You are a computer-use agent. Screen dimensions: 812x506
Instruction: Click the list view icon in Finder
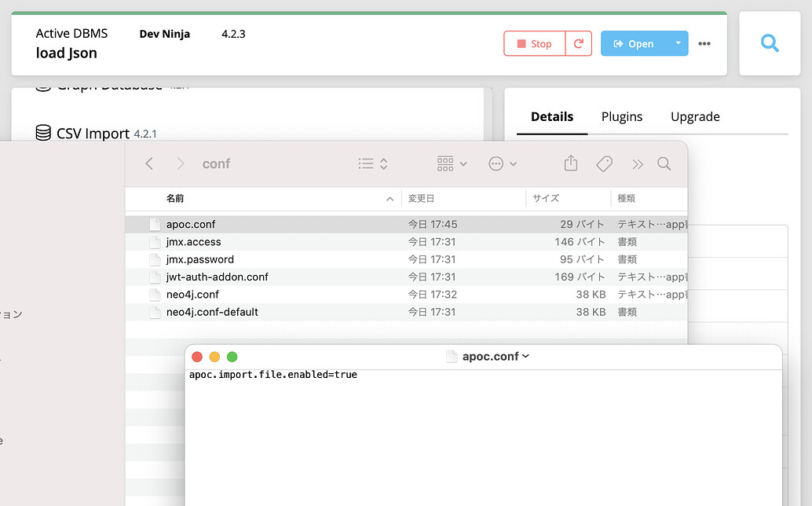(366, 163)
